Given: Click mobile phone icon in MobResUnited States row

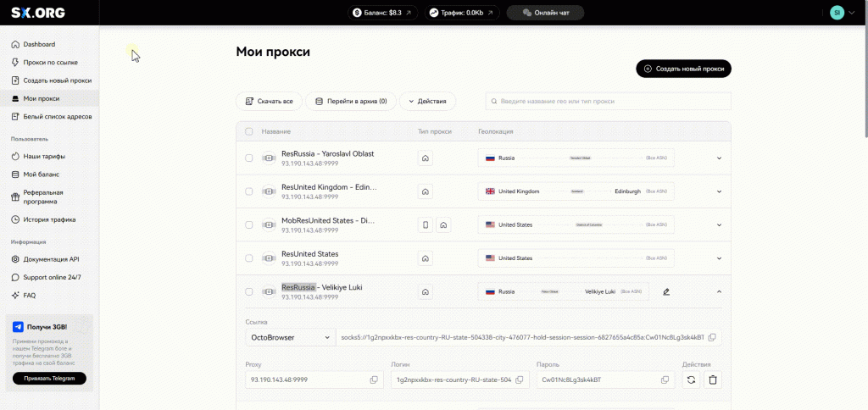Looking at the screenshot, I should [x=426, y=224].
